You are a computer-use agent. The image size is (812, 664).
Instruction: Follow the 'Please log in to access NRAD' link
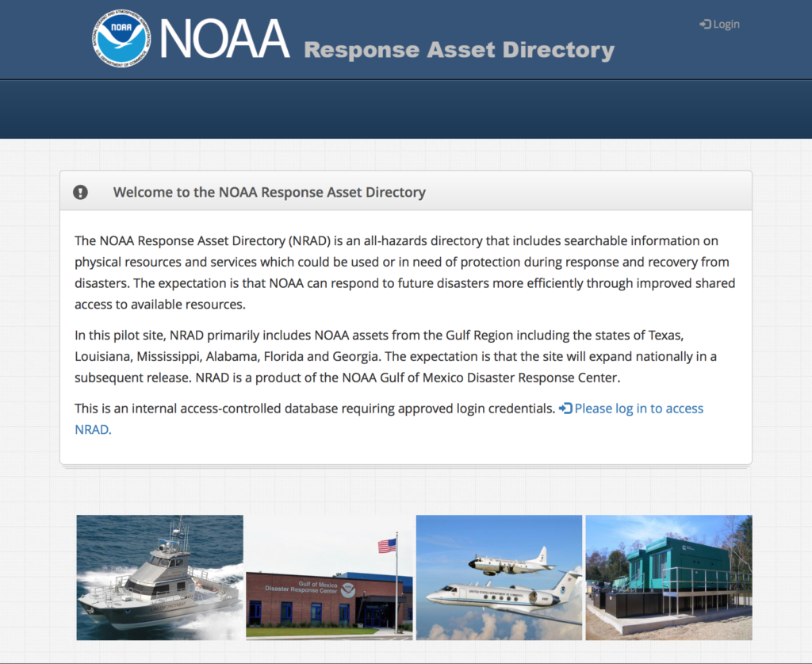tap(630, 409)
